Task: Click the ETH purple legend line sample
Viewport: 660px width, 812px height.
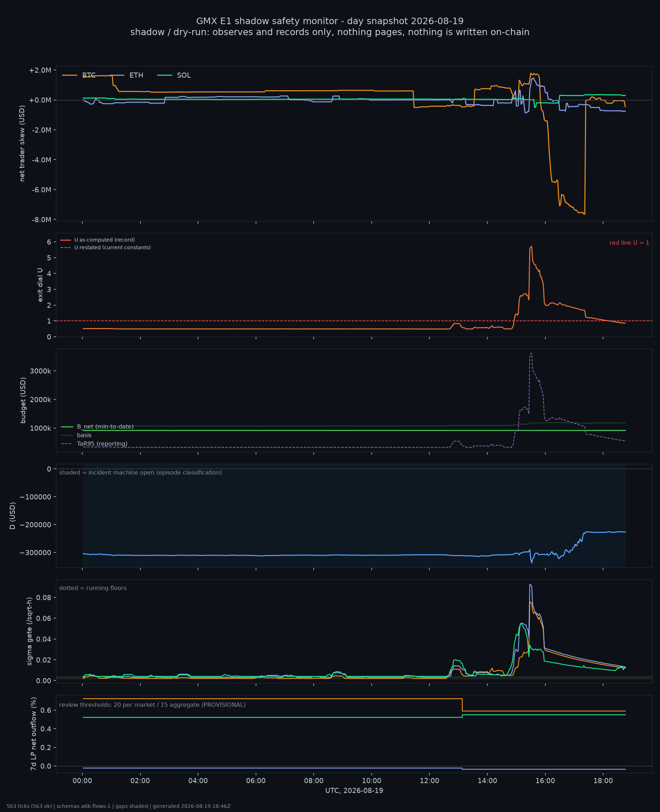Action: [117, 75]
